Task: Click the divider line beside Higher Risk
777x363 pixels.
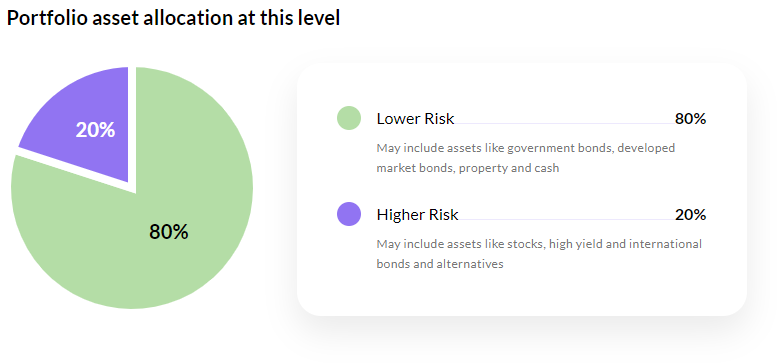Action: tap(567, 219)
